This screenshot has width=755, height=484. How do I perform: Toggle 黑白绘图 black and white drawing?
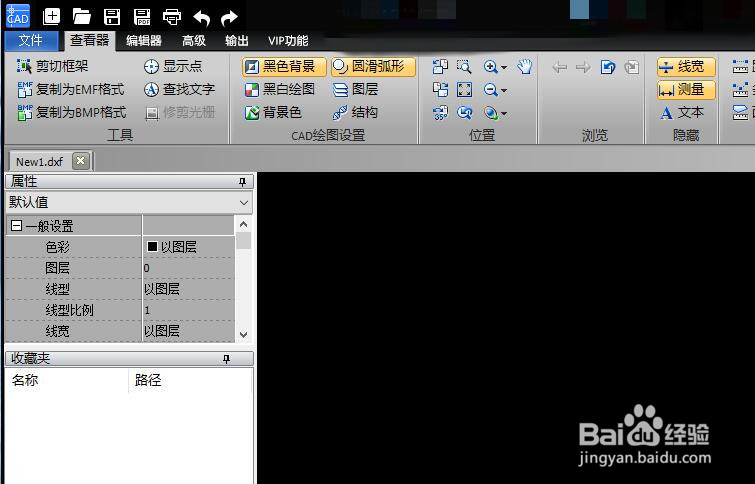280,89
